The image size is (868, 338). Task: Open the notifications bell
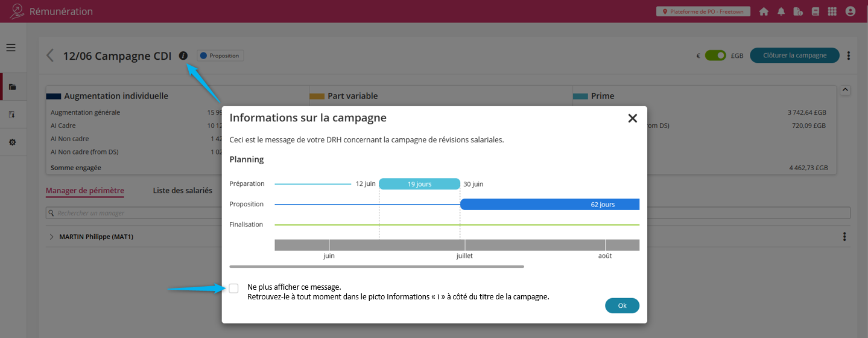[x=781, y=11]
